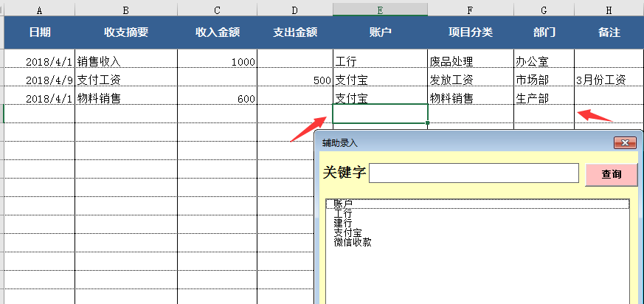The width and height of the screenshot is (644, 304).
Task: Click the 备注 header cell
Action: (609, 32)
